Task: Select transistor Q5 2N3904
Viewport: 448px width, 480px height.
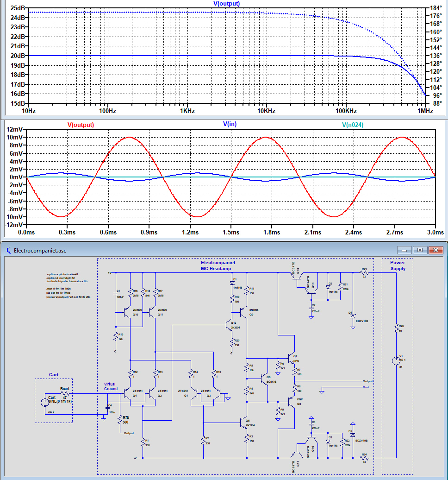Action: coord(243,423)
